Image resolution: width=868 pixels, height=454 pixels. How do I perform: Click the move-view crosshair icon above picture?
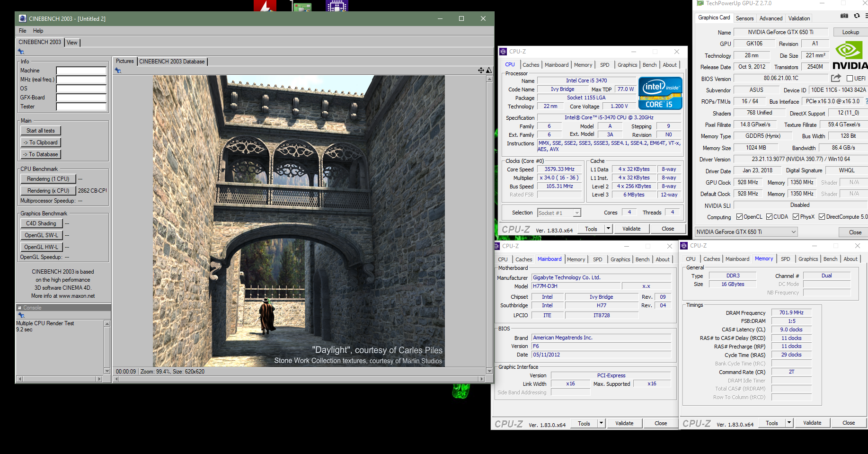(481, 70)
